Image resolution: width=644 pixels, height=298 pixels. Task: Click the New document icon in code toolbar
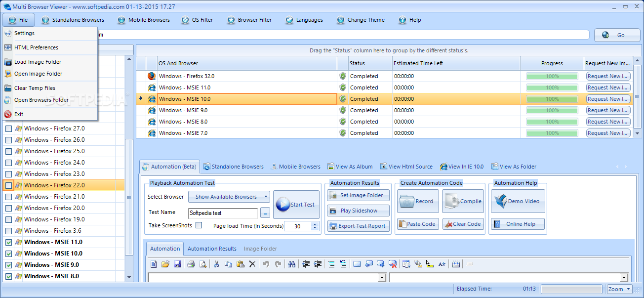154,264
